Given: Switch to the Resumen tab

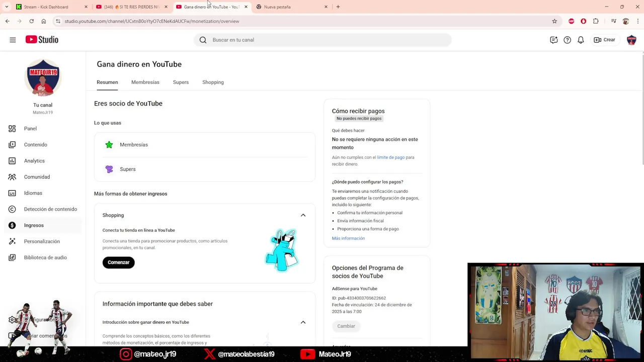Looking at the screenshot, I should (107, 82).
